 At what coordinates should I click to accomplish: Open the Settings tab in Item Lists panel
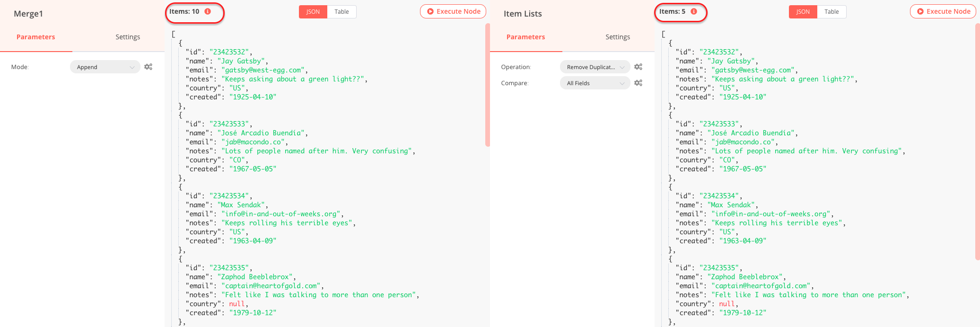coord(618,37)
